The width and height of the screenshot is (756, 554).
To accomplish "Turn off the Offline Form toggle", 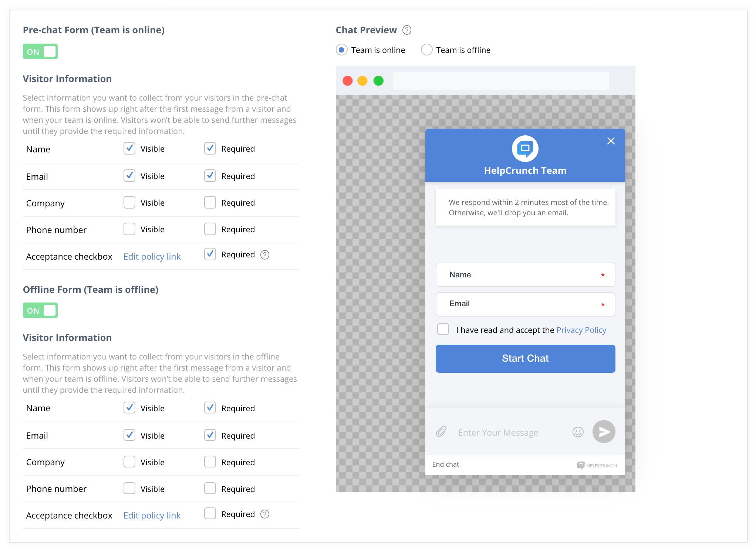I will 40,311.
